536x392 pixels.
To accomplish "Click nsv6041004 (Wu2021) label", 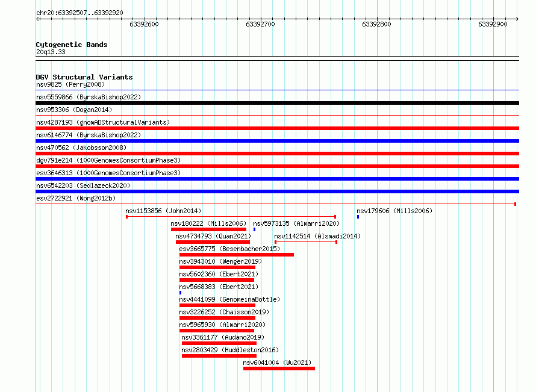I will coord(277,362).
